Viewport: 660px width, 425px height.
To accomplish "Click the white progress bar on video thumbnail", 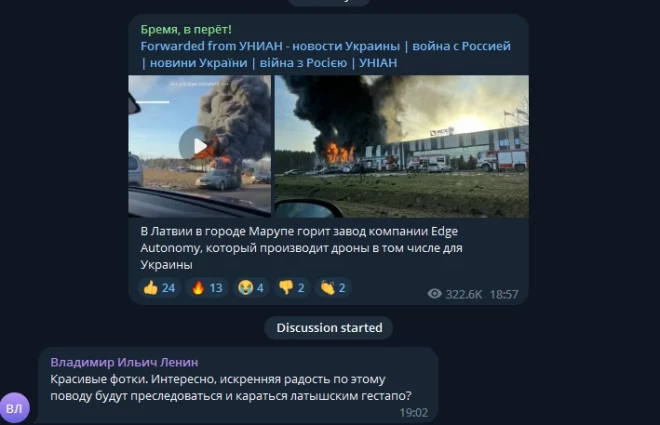I will (153, 102).
